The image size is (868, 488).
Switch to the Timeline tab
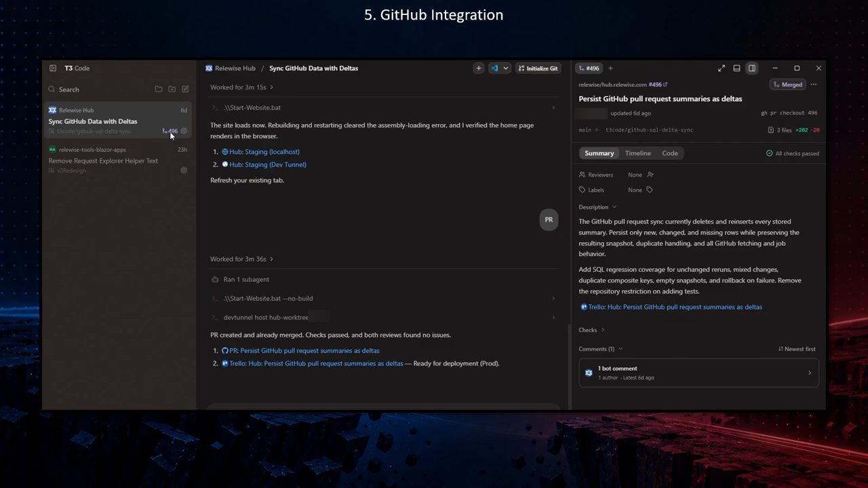(x=638, y=153)
